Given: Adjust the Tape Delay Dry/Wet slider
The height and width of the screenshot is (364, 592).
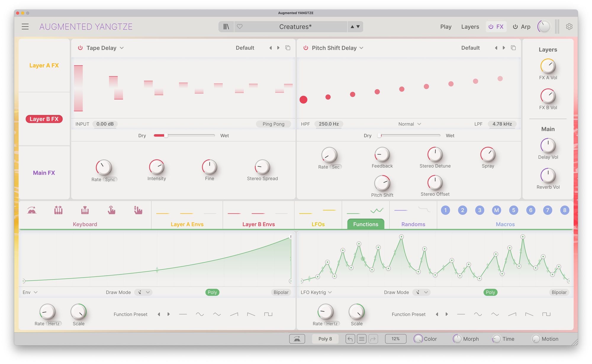Looking at the screenshot, I should coord(166,136).
